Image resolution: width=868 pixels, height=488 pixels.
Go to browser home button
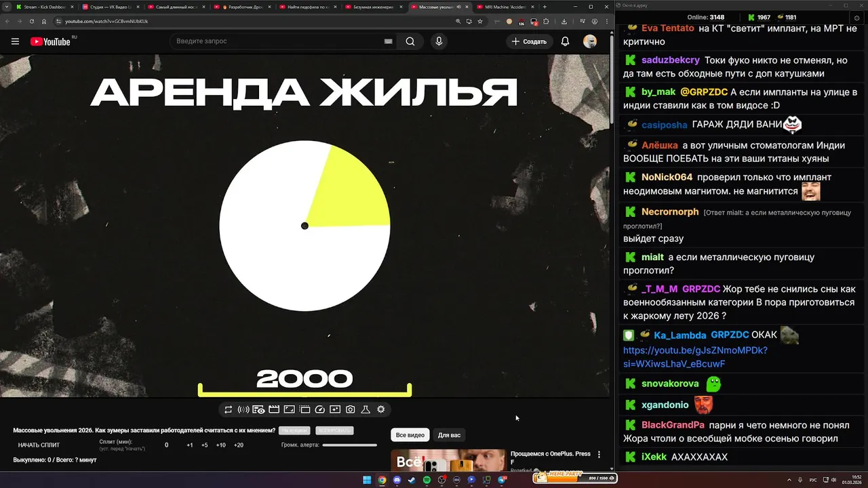click(x=44, y=21)
